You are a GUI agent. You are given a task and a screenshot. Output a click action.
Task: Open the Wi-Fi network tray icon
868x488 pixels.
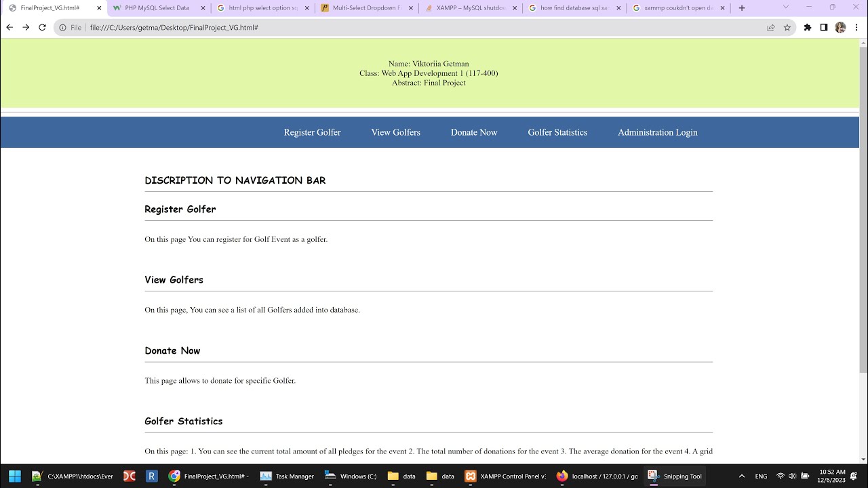tap(781, 476)
